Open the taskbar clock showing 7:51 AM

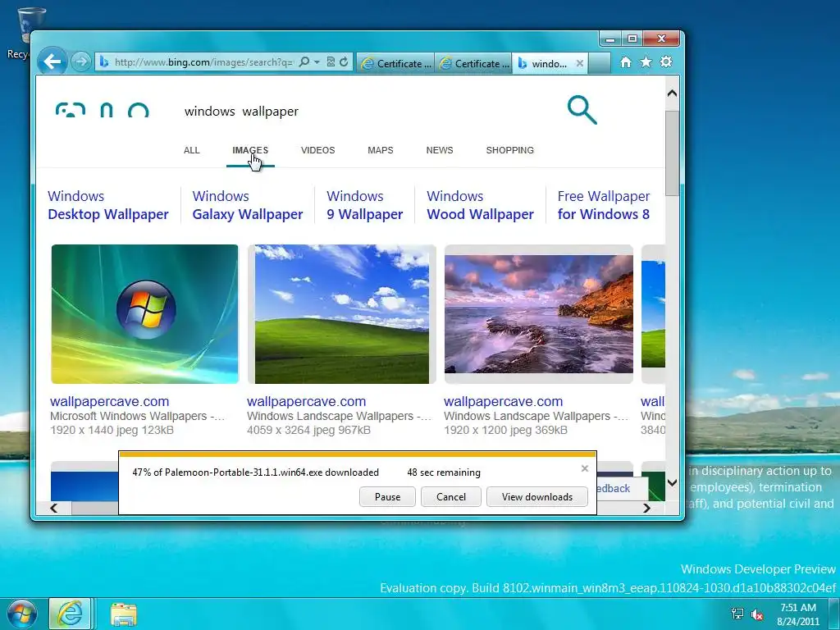pyautogui.click(x=798, y=614)
